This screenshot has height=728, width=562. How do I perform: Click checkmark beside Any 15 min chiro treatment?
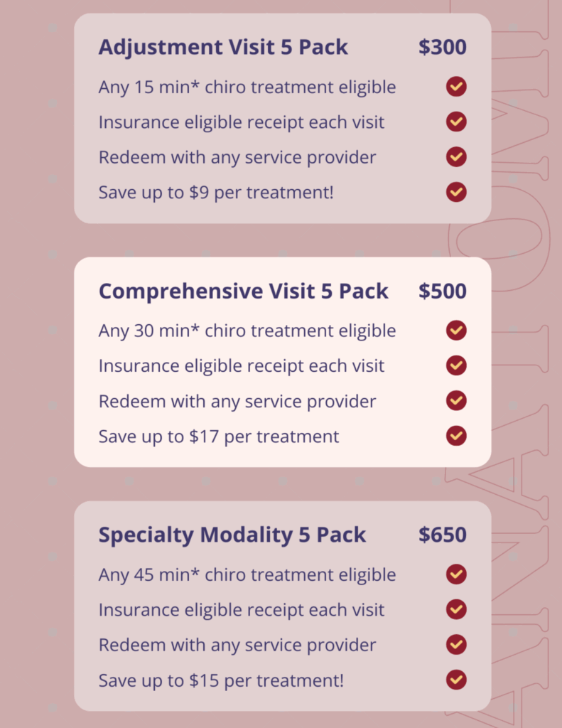(x=456, y=87)
